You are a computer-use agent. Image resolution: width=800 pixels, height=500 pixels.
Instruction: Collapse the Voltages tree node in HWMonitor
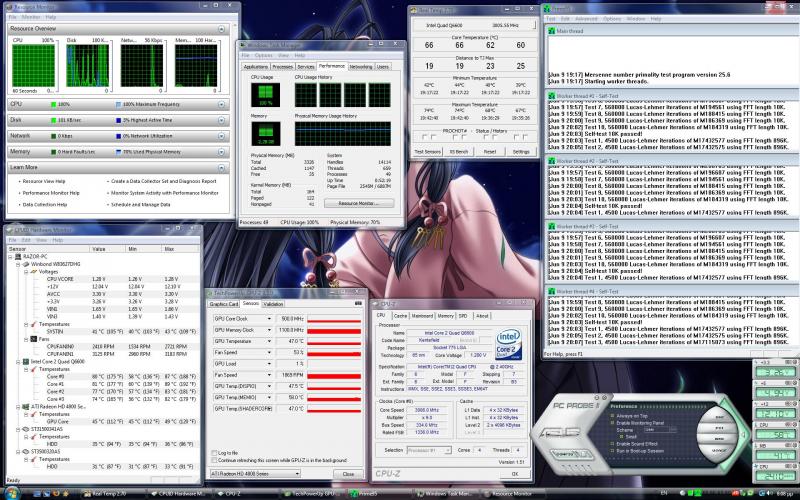[26, 271]
